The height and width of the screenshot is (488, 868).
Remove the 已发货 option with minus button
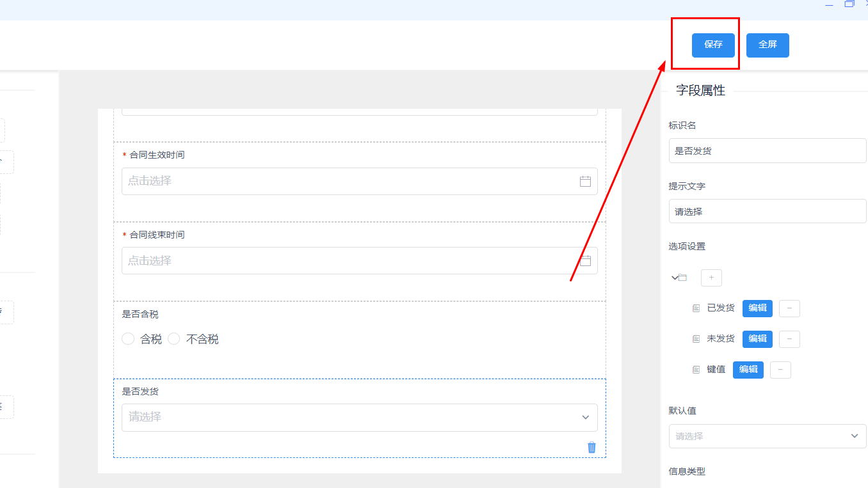pyautogui.click(x=789, y=308)
